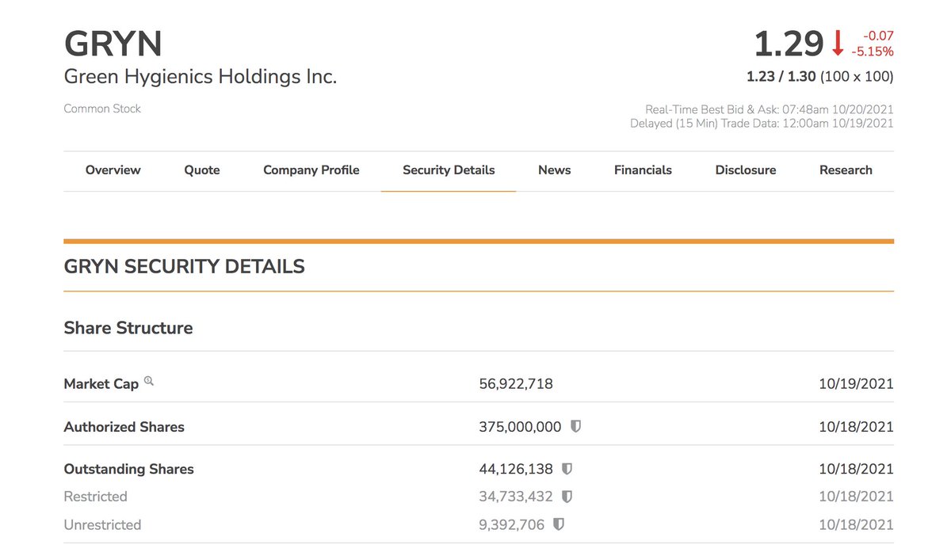The image size is (951, 560).
Task: Click the Restricted row label
Action: coord(96,497)
